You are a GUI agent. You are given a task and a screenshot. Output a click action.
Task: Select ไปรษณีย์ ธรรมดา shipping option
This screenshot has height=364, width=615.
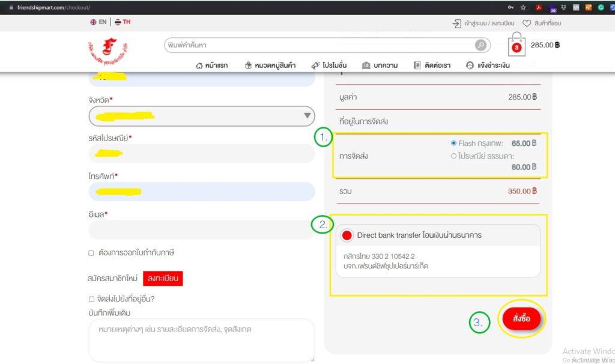(453, 156)
